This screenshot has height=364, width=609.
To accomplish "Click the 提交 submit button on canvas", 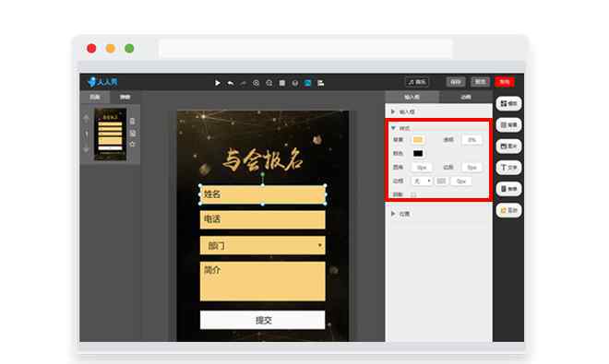I will [x=263, y=320].
